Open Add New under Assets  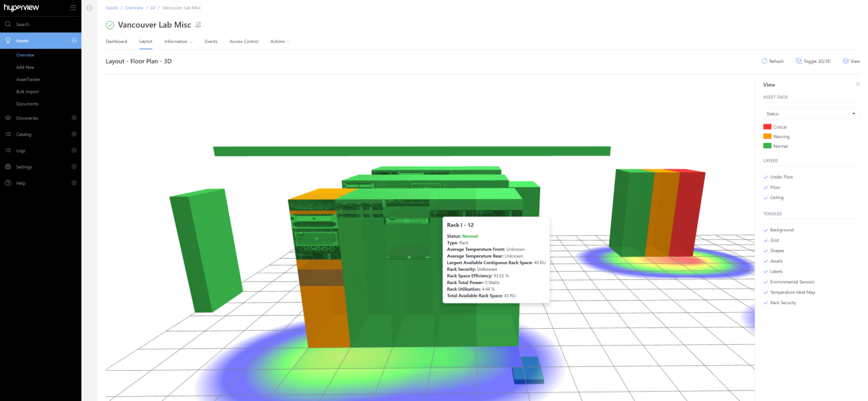25,67
